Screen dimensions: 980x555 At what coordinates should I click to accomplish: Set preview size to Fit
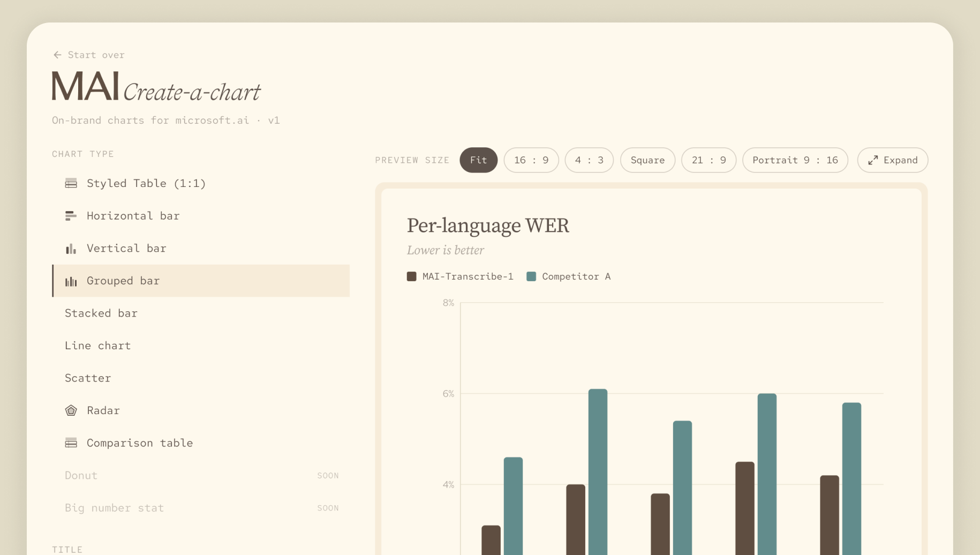pos(478,160)
